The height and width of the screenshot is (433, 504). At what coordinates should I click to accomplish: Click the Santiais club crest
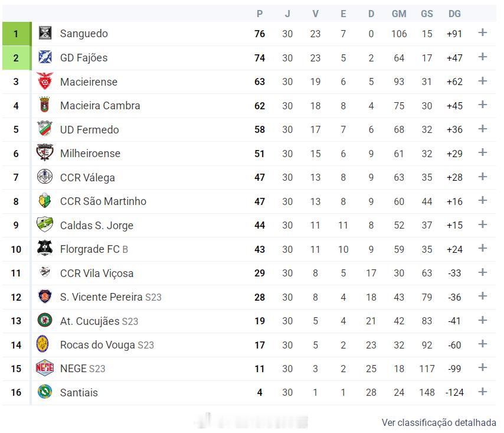pos(45,392)
